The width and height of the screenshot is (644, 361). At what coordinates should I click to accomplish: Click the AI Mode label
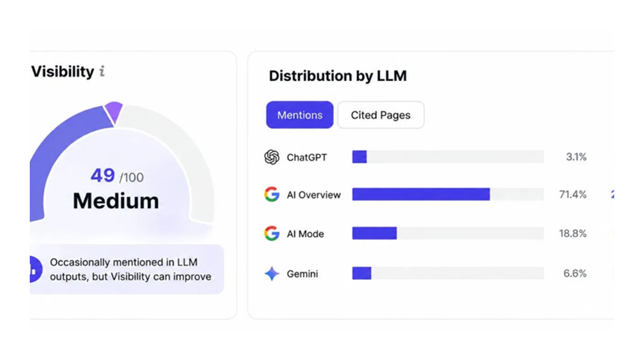[x=306, y=234]
